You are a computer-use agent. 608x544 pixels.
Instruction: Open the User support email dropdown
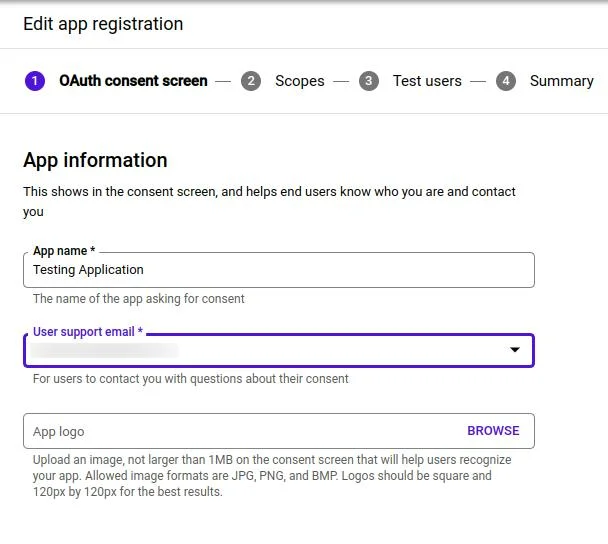click(x=279, y=350)
